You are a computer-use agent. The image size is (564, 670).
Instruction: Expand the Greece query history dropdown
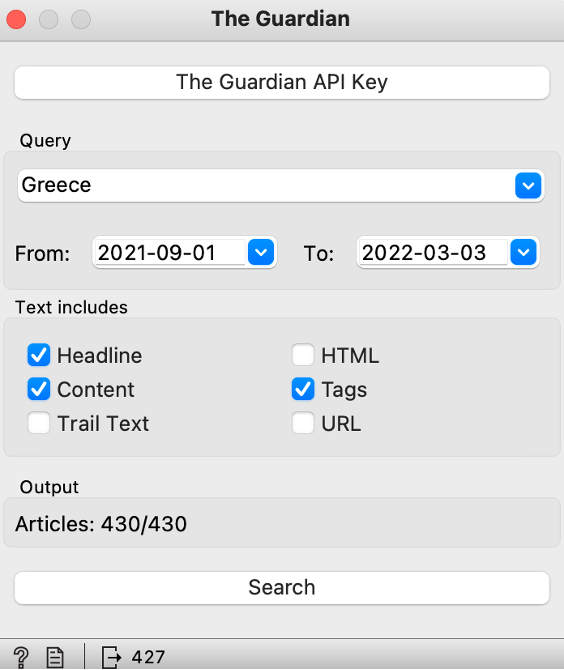(x=528, y=185)
